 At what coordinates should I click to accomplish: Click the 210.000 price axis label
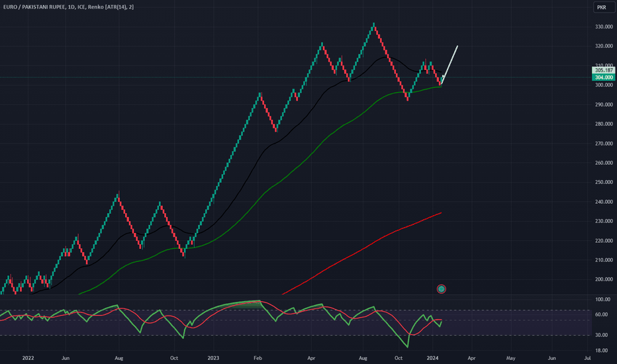604,260
